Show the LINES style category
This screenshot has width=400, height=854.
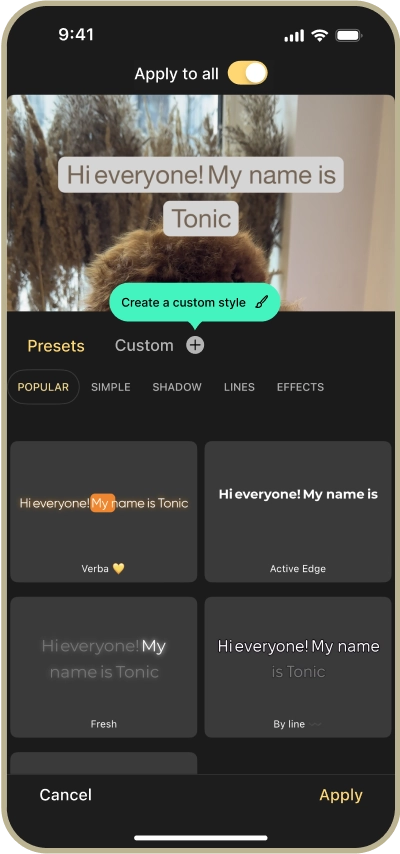[239, 387]
